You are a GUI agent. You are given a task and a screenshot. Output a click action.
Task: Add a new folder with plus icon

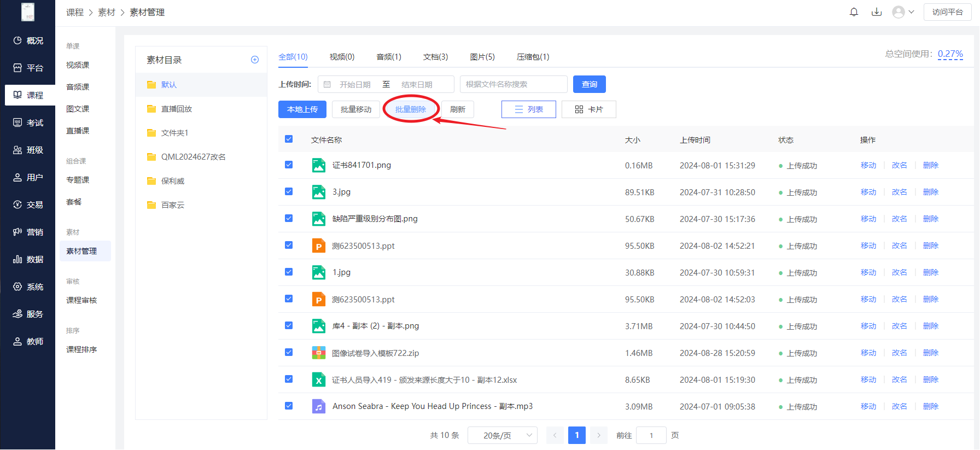255,60
